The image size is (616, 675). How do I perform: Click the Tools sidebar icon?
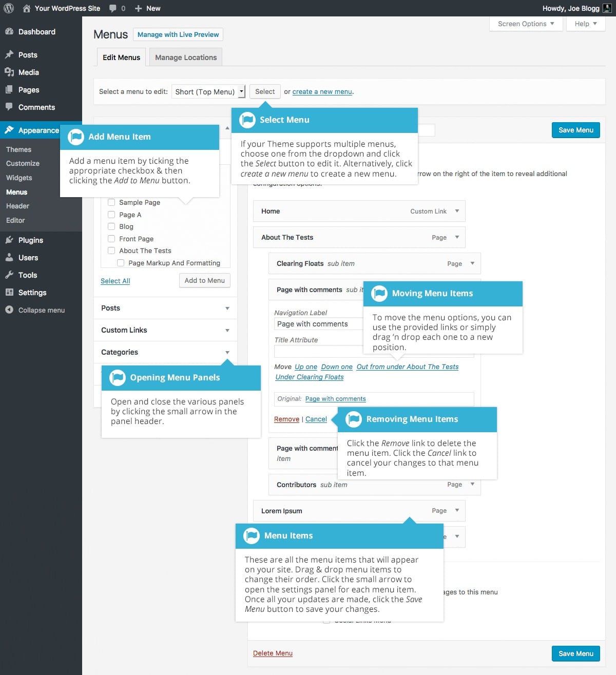pyautogui.click(x=10, y=275)
